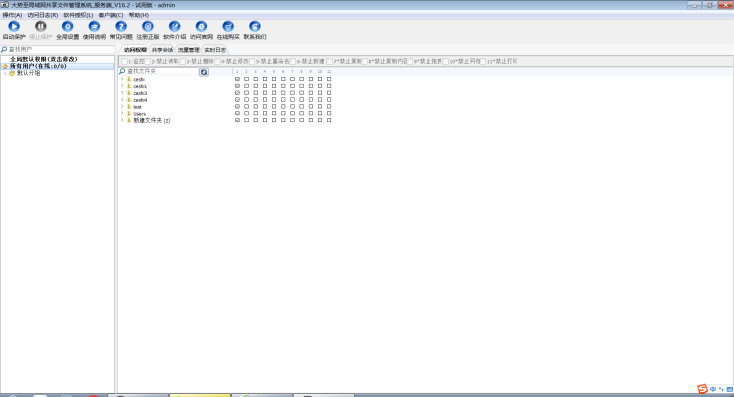Click the 启动保护 start protection icon
The image size is (734, 397).
[x=14, y=27]
